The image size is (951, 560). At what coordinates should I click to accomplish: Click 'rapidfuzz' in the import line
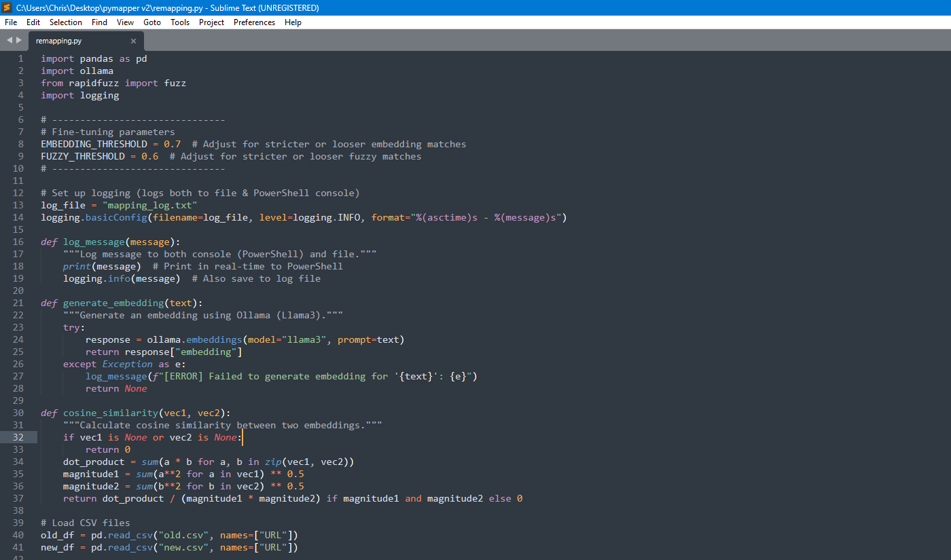[x=94, y=83]
